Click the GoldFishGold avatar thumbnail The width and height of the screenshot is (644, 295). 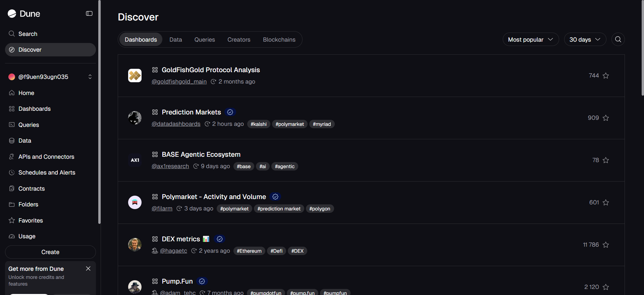[x=135, y=76]
